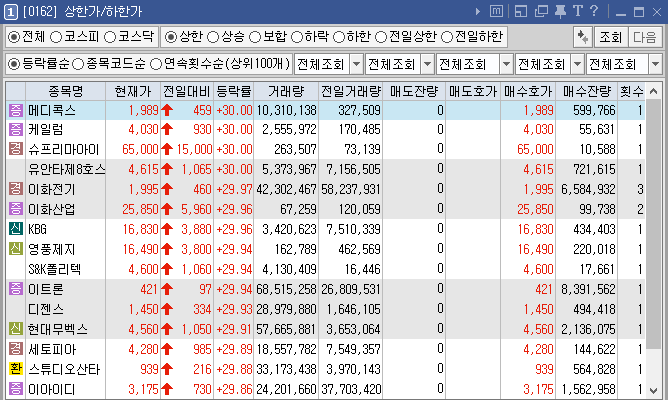Viewport: 668px width, 400px height.
Task: Click the 다음 next button
Action: click(645, 37)
